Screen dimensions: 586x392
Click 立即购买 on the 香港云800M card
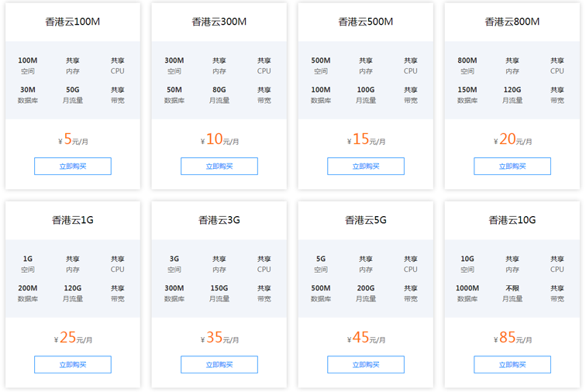point(512,166)
